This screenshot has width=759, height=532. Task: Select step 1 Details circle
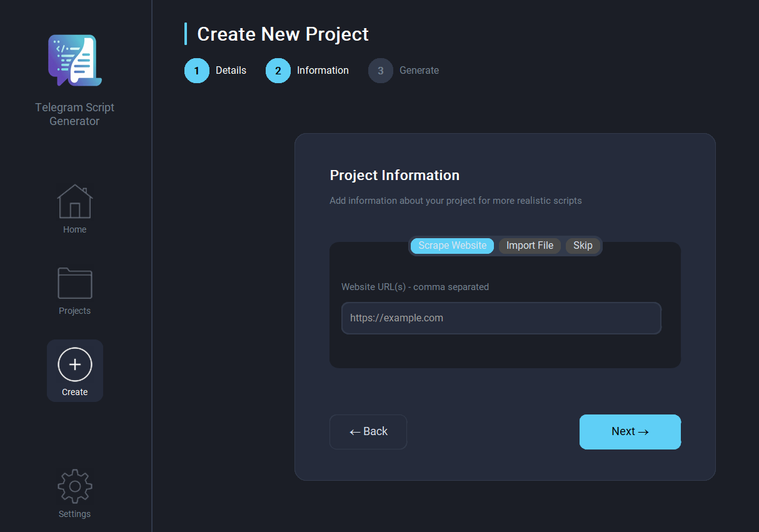[196, 71]
